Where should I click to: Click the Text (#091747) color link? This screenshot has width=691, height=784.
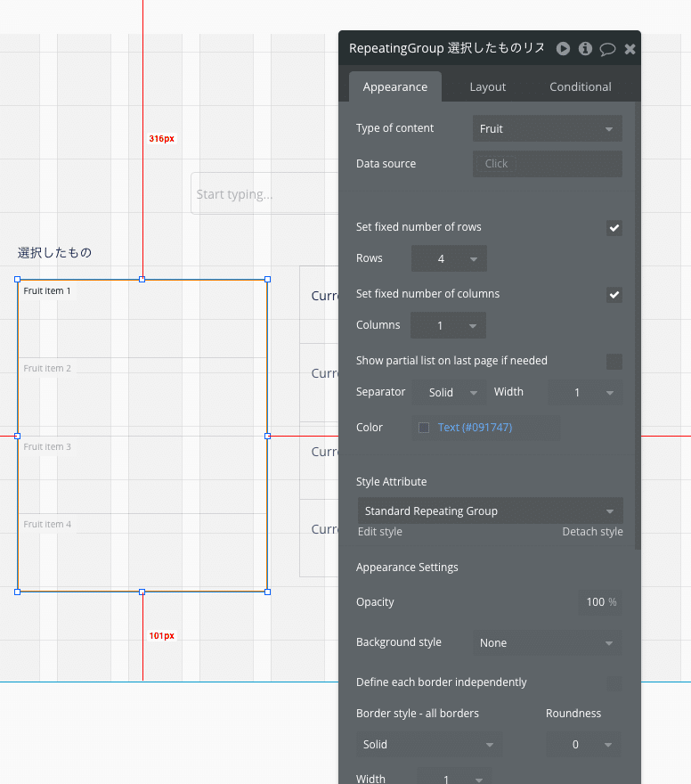476,427
